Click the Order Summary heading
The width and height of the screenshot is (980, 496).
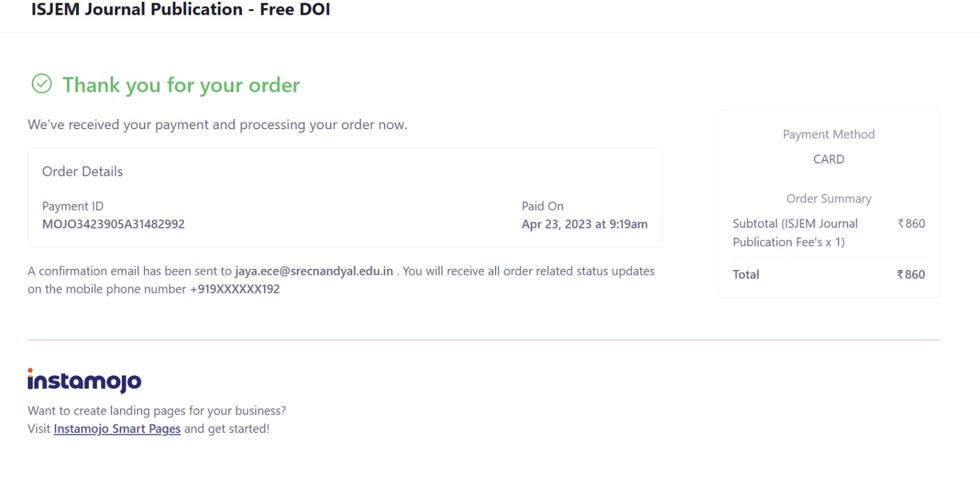829,198
